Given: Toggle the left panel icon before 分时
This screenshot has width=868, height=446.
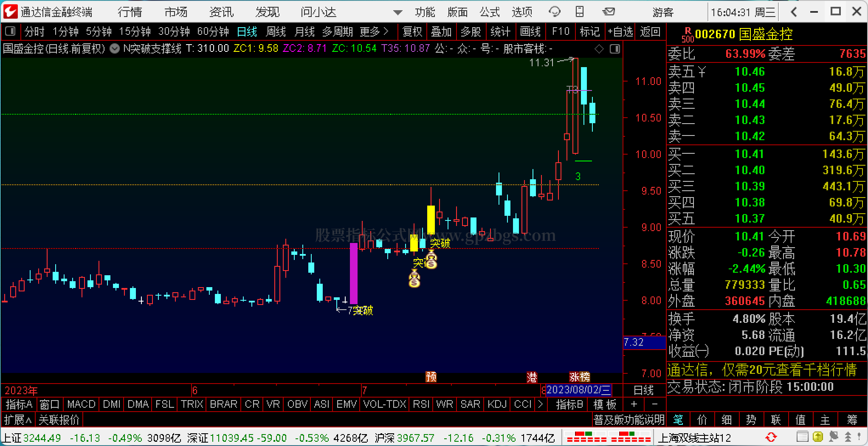Looking at the screenshot, I should tap(10, 31).
